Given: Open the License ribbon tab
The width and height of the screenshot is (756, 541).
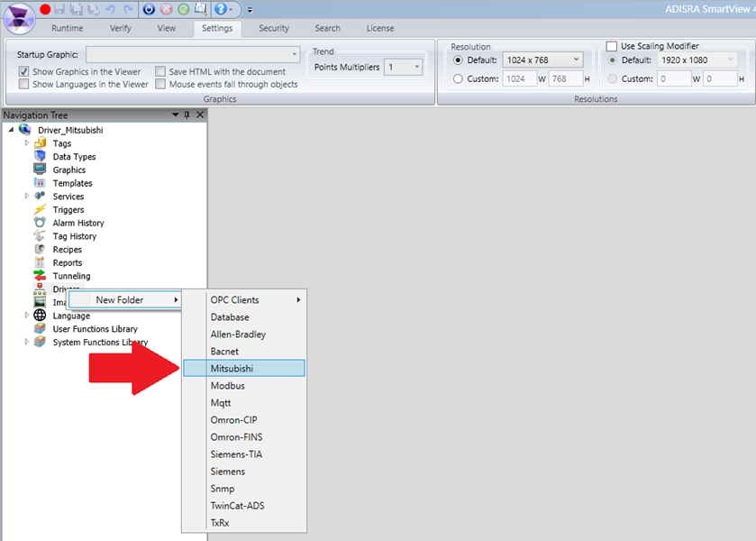Looking at the screenshot, I should [380, 28].
